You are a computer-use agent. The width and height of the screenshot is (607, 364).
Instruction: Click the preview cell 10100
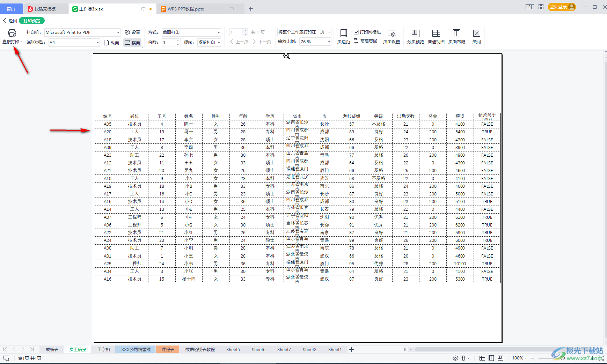point(460,264)
